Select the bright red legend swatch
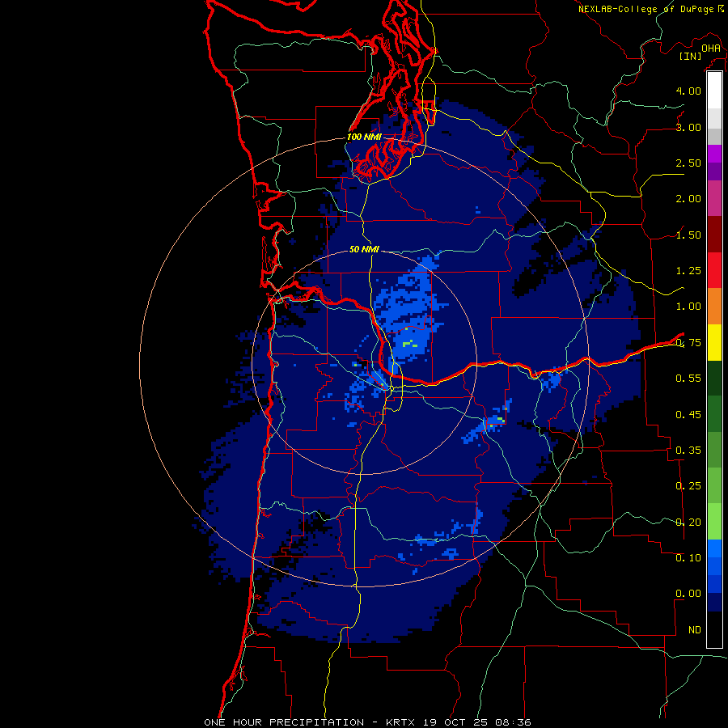 [714, 271]
